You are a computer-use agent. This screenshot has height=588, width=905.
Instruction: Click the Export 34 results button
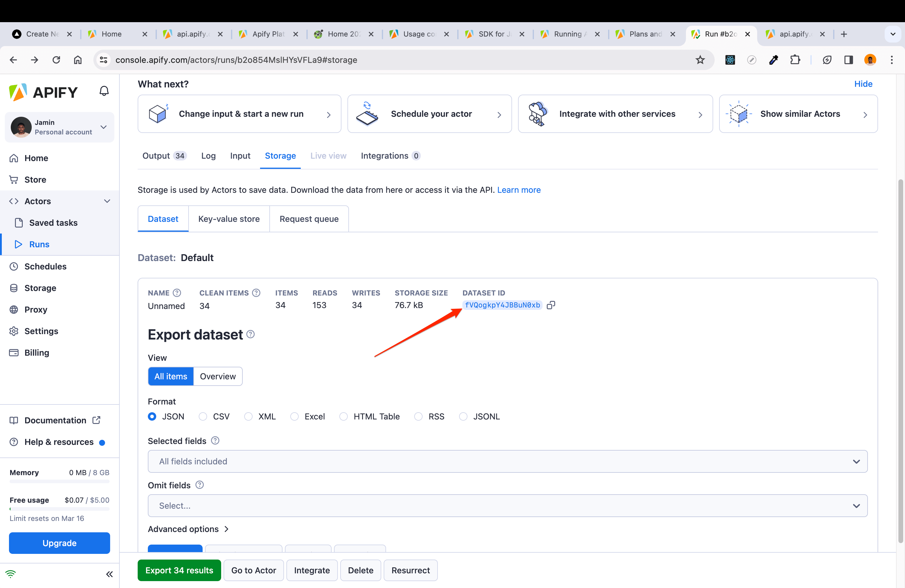tap(180, 570)
